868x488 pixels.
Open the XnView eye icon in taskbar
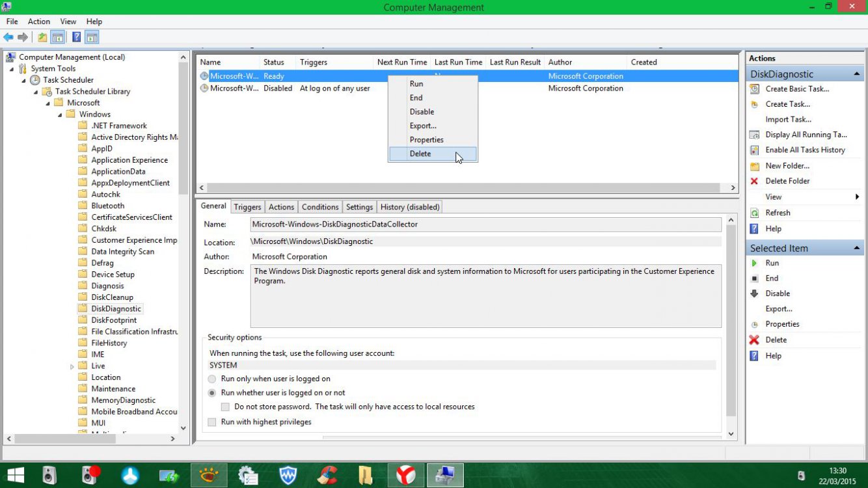coord(209,476)
